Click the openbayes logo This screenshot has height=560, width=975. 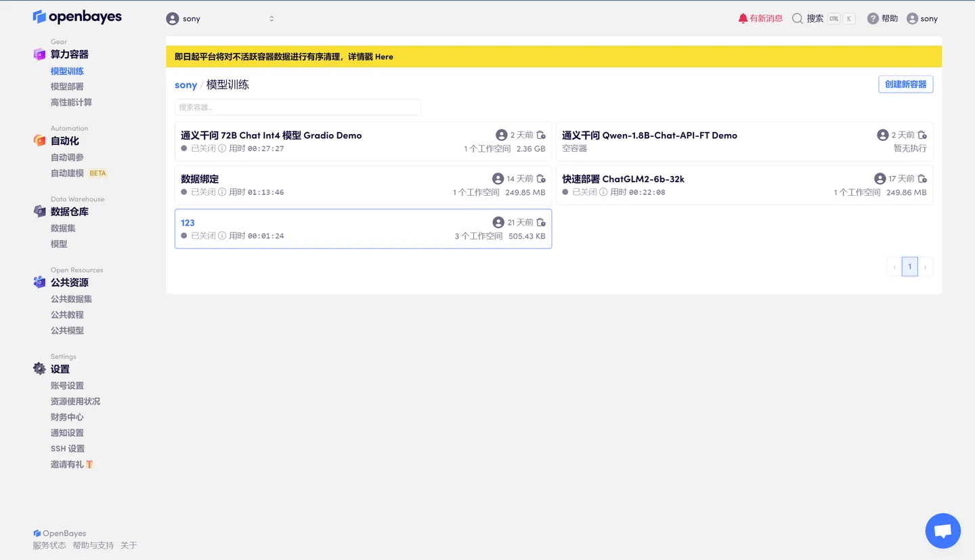tap(77, 16)
